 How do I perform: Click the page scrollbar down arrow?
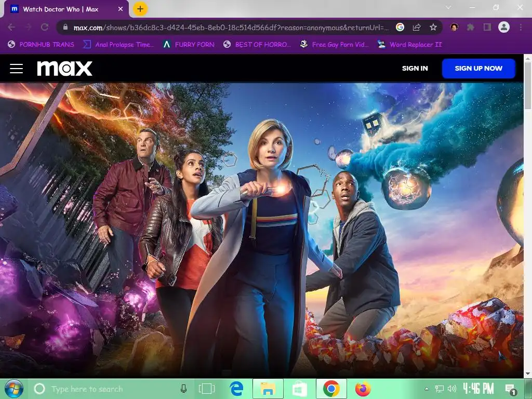pyautogui.click(x=528, y=374)
